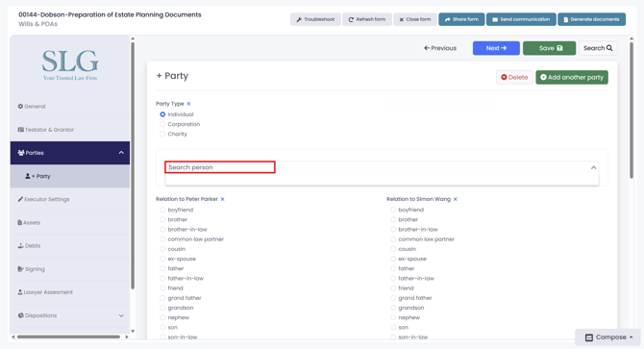Screen dimensions: 644x349
Task: Go to Previous page
Action: [x=440, y=48]
